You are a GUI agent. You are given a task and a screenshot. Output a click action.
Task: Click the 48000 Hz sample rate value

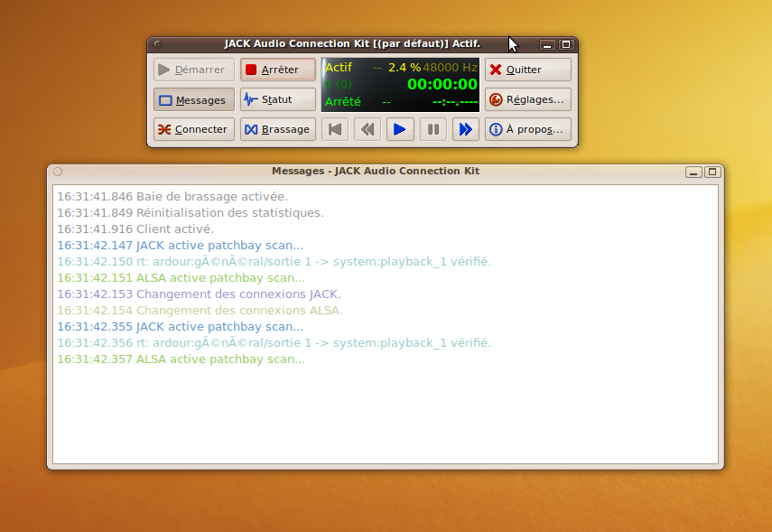click(x=450, y=67)
